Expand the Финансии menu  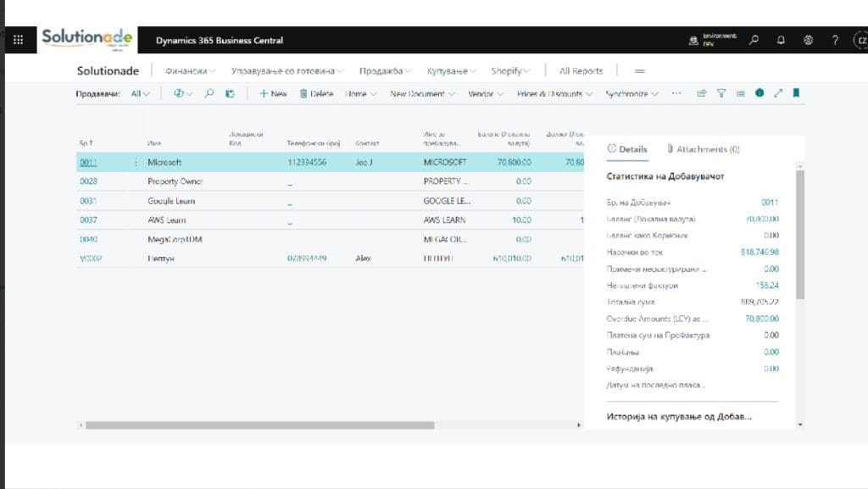pos(191,71)
